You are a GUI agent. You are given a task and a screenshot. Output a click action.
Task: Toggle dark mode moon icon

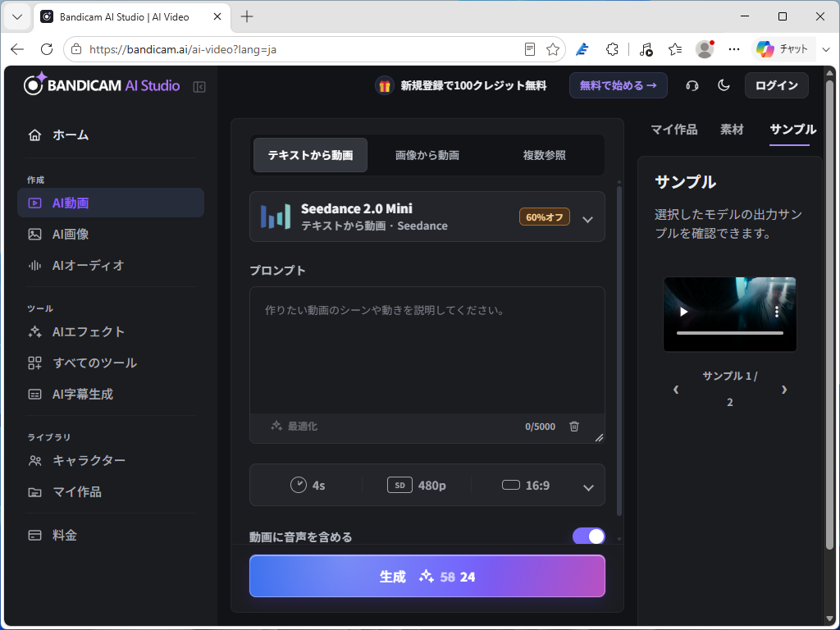724,85
